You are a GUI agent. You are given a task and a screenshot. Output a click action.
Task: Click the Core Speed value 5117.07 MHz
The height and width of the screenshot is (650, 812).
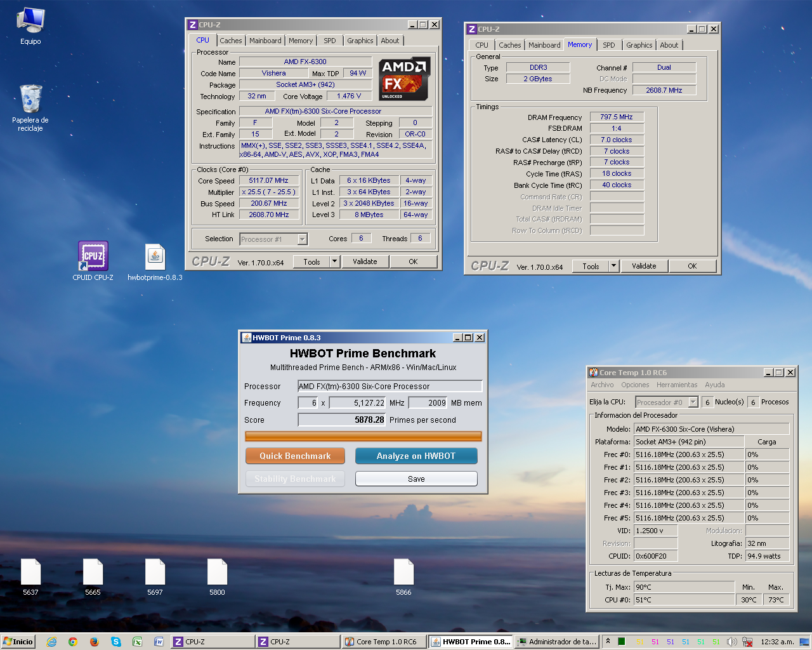269,180
